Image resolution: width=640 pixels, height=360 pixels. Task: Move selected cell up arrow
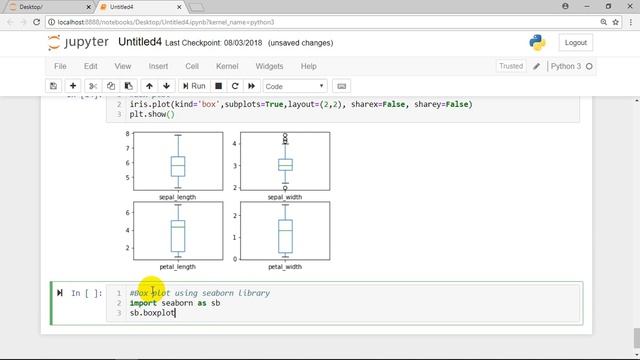pyautogui.click(x=149, y=86)
